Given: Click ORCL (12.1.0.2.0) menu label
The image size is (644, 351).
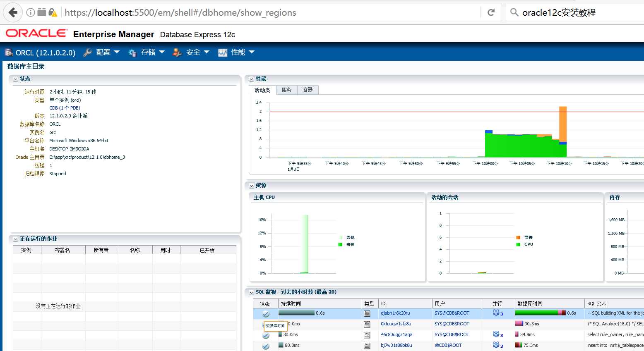Looking at the screenshot, I should 46,53.
